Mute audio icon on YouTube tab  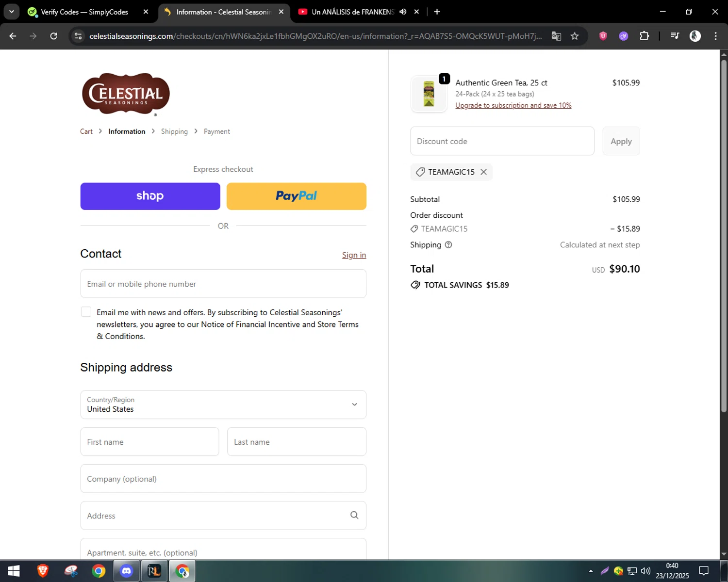[403, 12]
